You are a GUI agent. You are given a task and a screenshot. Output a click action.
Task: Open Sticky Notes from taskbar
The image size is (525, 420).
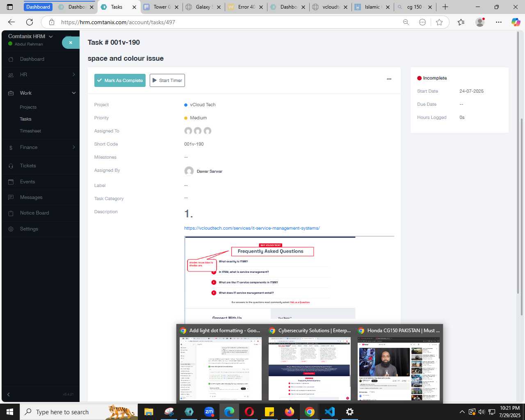coord(269,412)
